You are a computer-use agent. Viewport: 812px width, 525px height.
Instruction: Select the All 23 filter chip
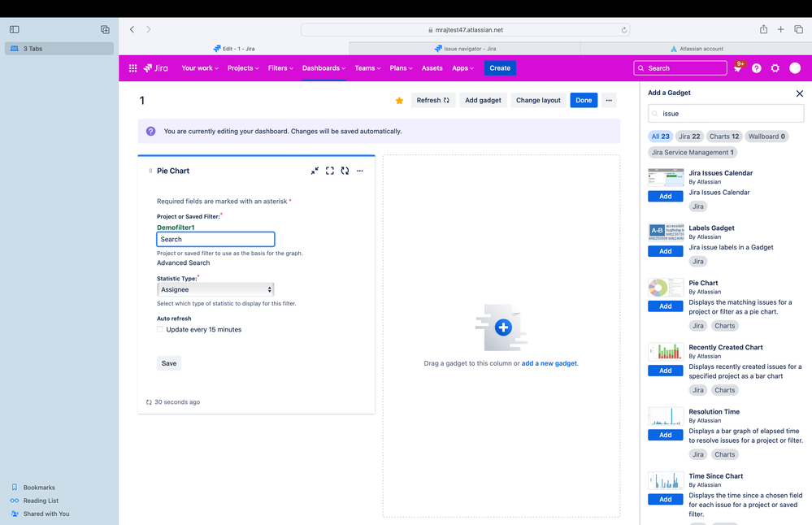click(x=660, y=137)
